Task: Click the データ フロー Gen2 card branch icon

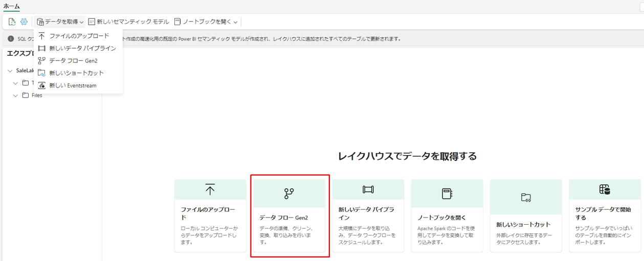Action: [x=289, y=193]
